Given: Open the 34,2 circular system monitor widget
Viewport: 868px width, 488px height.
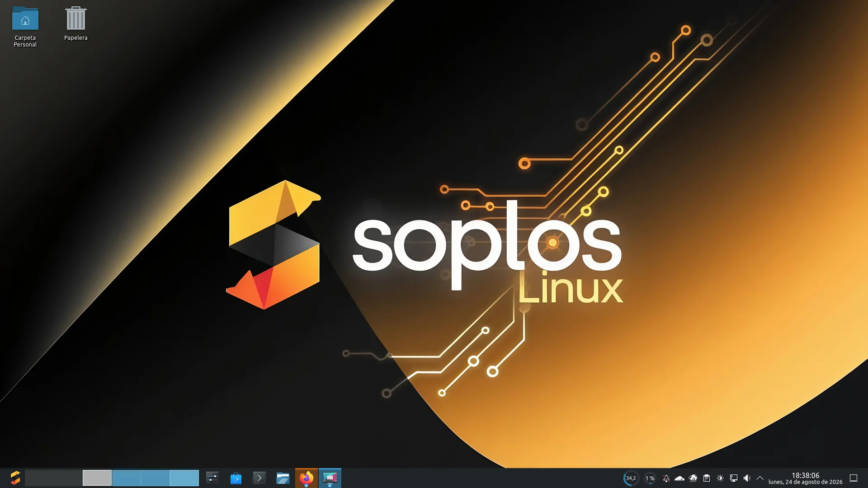Looking at the screenshot, I should pos(631,478).
